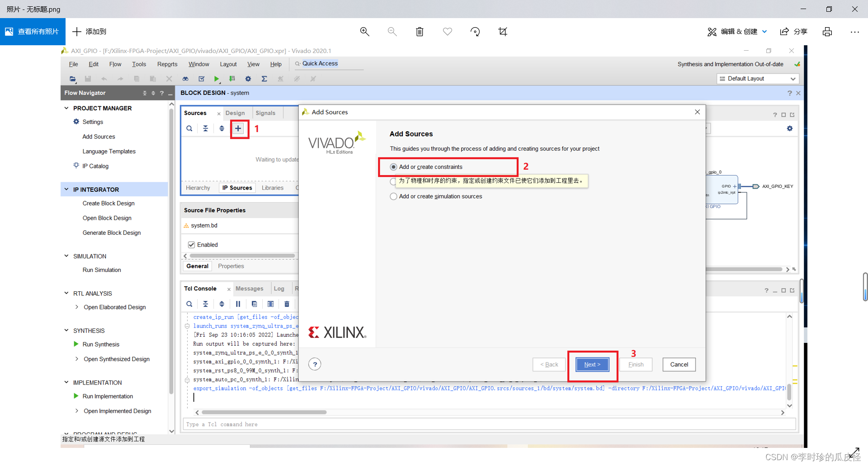Favorite photo with heart icon

tap(448, 32)
